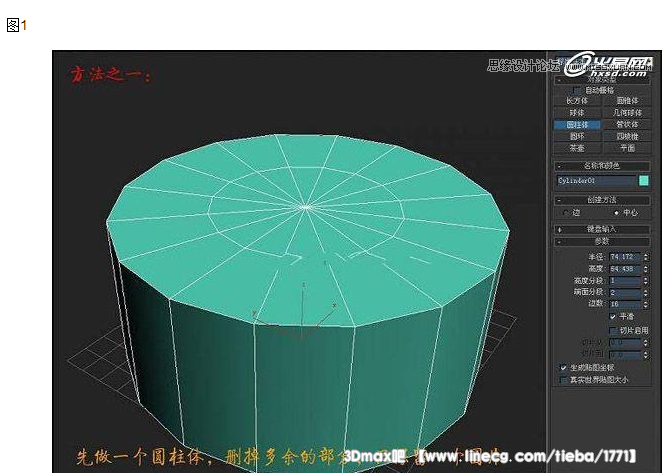Click the 端面分段 spinner arrows
This screenshot has width=665, height=473.
pos(645,292)
